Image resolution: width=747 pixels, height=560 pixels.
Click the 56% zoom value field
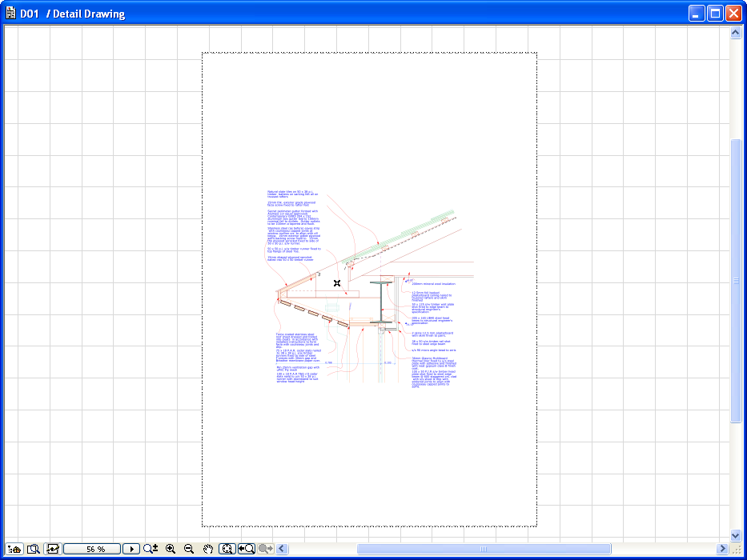click(92, 549)
